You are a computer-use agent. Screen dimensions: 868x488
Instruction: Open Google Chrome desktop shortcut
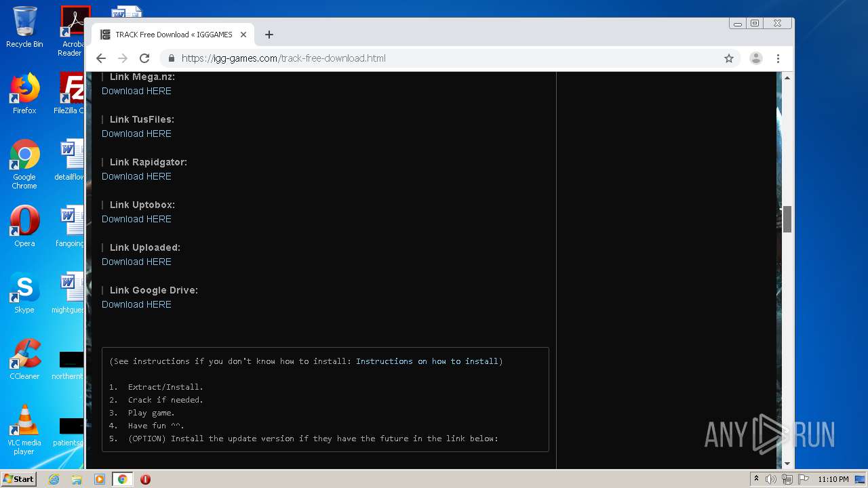tap(24, 164)
